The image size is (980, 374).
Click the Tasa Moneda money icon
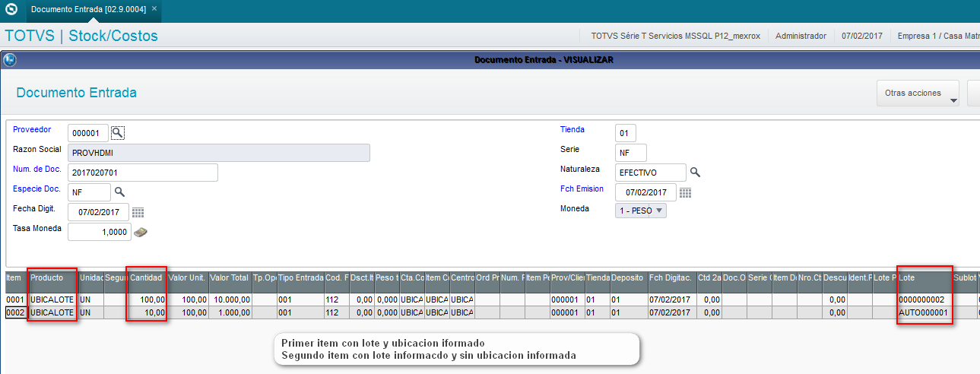coord(140,232)
